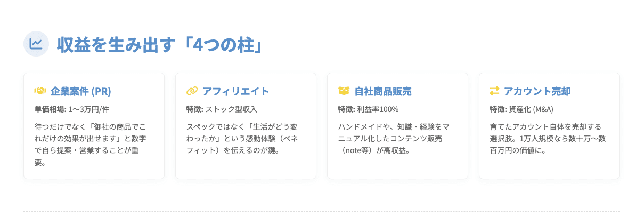The height and width of the screenshot is (224, 644).
Task: Click the open box icon for 自社商品販売
Action: point(344,91)
